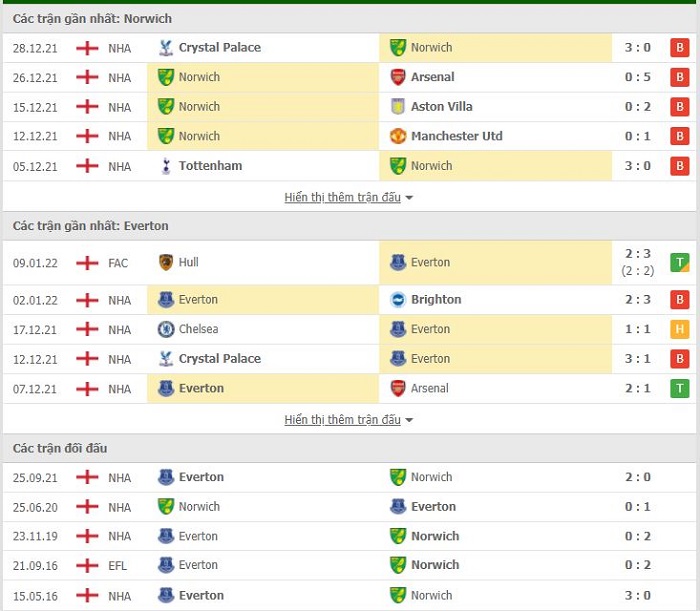Click the Brighton crest icon
Screen dimensions: 700x611
398,299
